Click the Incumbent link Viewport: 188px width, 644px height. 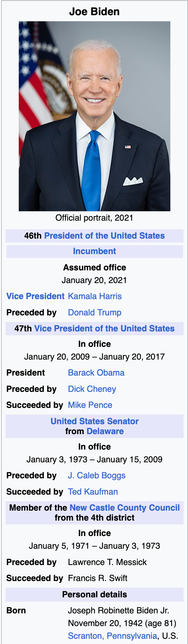pyautogui.click(x=95, y=251)
